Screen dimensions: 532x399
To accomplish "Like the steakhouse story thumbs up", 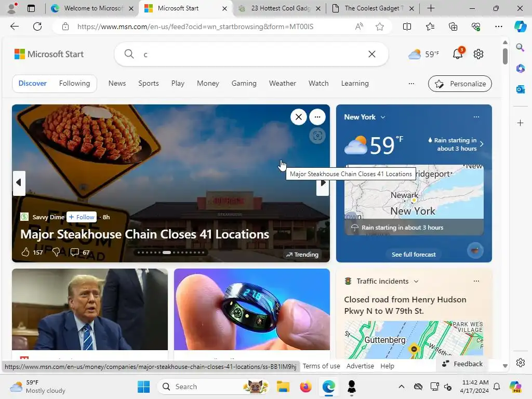I will click(25, 252).
